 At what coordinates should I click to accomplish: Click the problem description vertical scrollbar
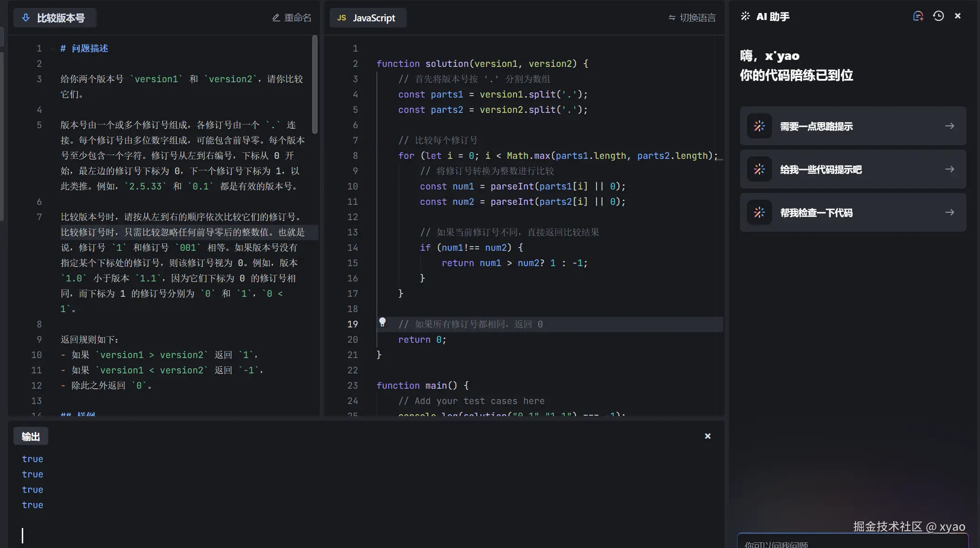[x=315, y=84]
